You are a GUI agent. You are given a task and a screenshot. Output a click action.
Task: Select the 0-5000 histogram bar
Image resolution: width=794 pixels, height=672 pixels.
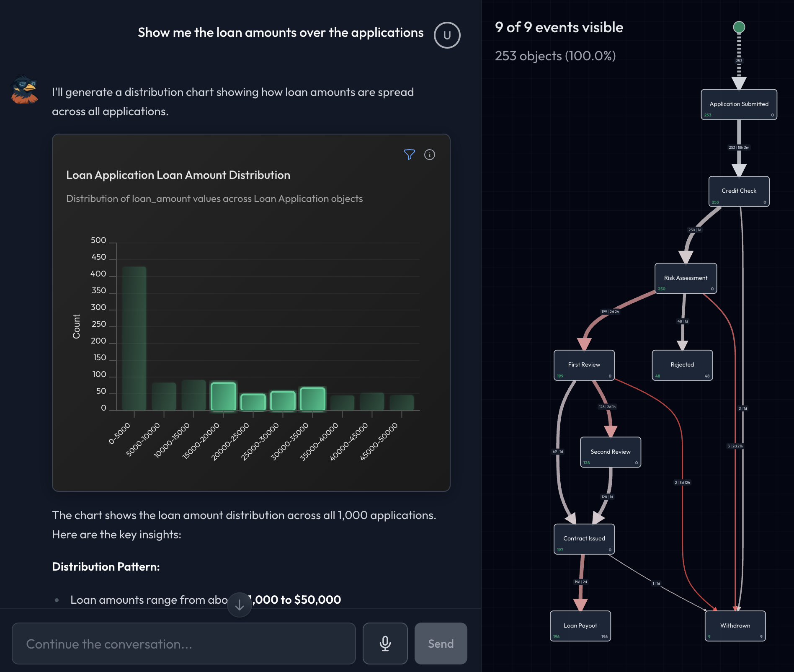(x=134, y=338)
